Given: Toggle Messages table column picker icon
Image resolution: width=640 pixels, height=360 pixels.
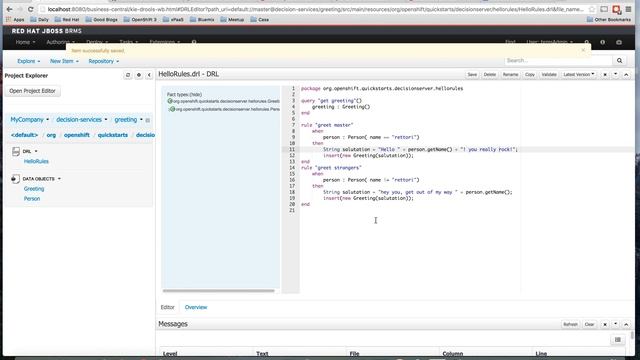Looking at the screenshot, I should pos(618,340).
